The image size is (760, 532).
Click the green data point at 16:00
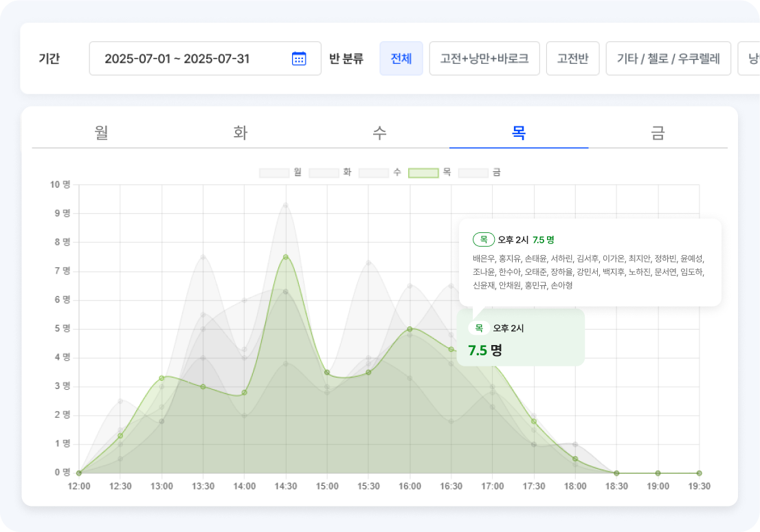(x=410, y=329)
